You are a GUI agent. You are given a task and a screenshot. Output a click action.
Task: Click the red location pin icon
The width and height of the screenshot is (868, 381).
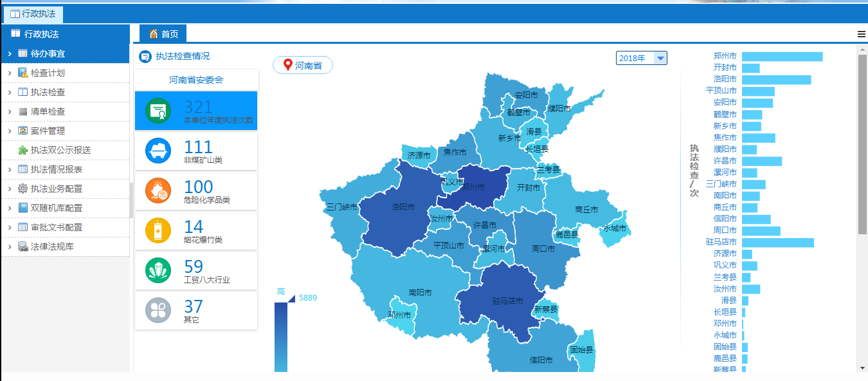[x=287, y=65]
